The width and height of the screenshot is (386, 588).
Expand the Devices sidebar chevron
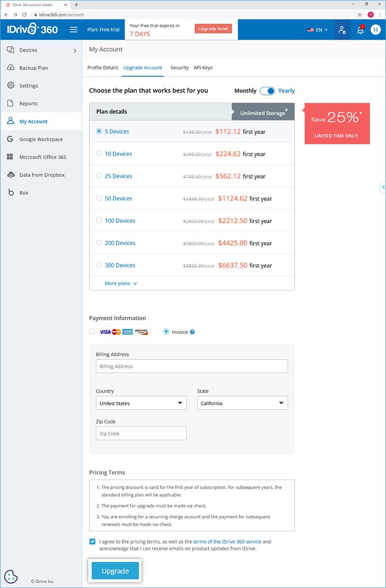[x=75, y=50]
